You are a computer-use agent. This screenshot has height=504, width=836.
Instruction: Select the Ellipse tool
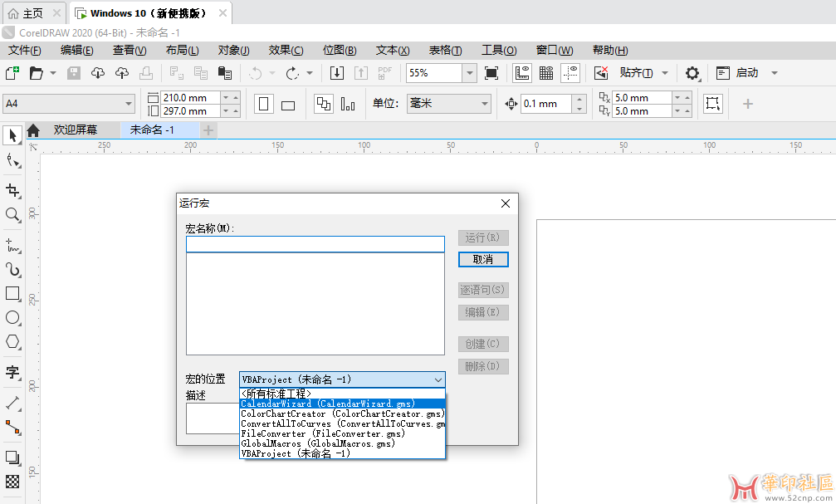[13, 318]
